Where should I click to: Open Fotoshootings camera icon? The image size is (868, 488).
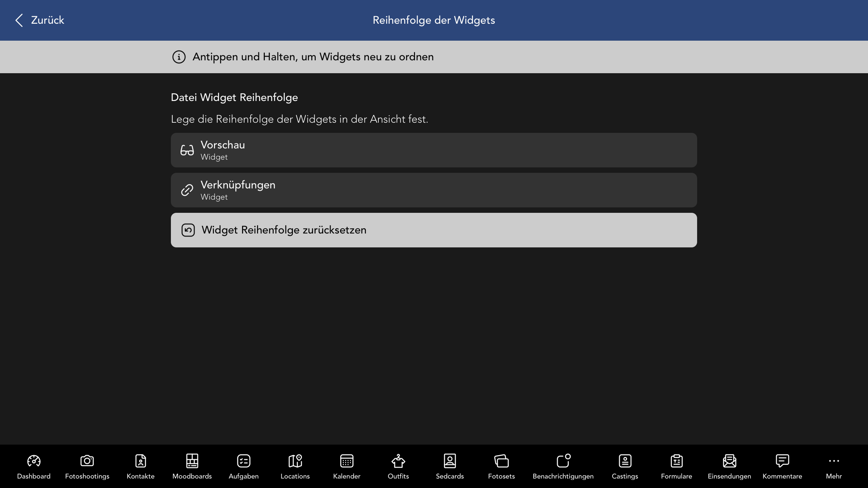click(x=87, y=461)
